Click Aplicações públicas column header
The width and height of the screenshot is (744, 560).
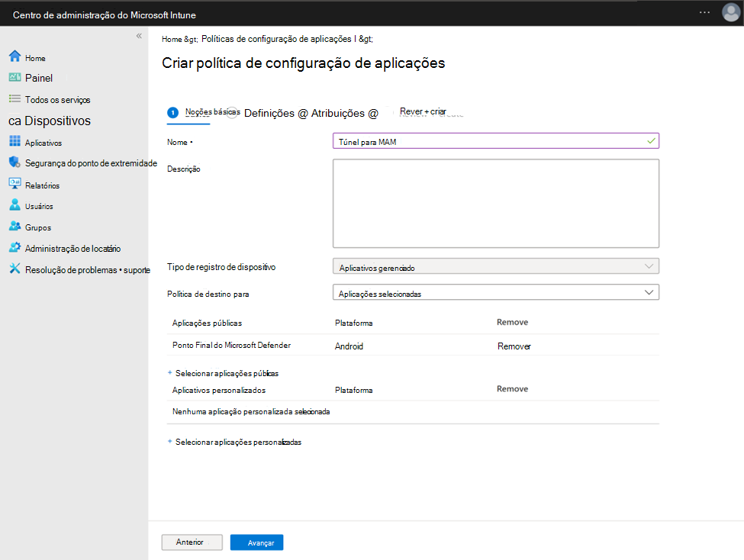click(x=207, y=323)
